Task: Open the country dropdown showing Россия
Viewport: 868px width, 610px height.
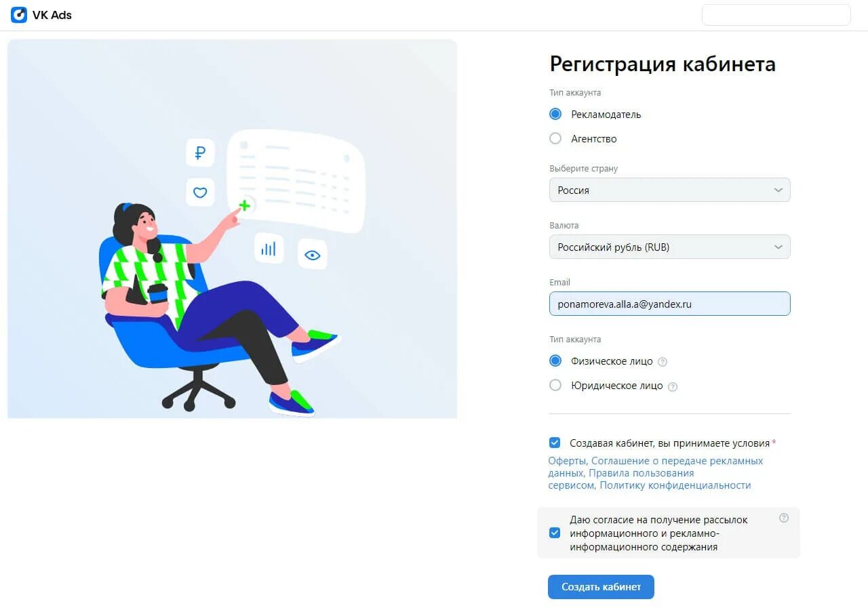Action: (670, 190)
